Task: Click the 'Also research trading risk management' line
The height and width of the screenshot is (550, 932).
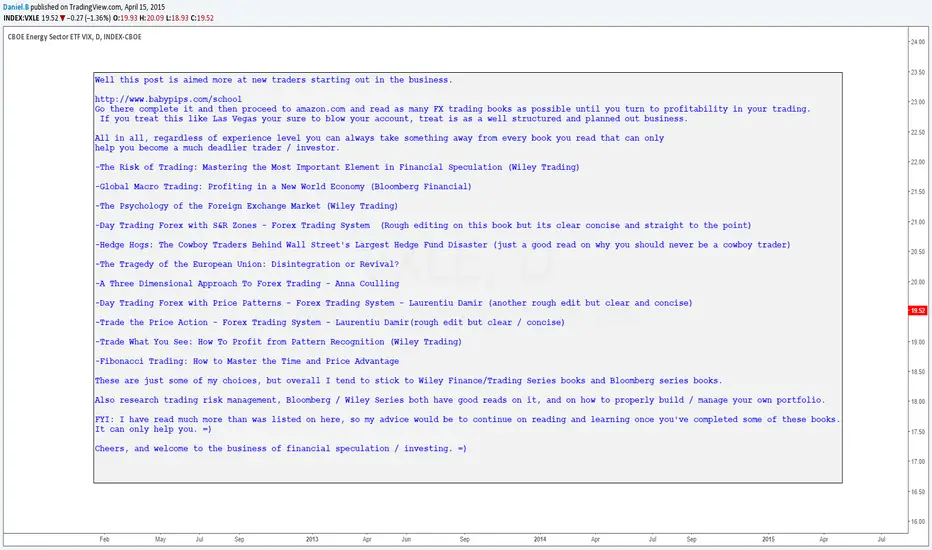Action: click(459, 400)
